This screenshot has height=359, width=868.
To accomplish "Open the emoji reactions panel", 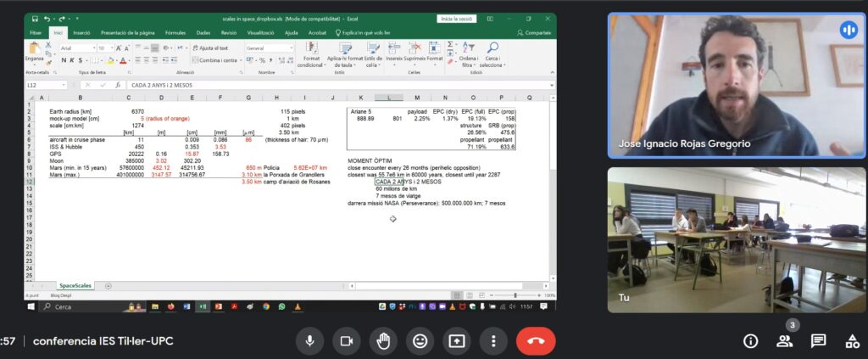I will tap(420, 340).
